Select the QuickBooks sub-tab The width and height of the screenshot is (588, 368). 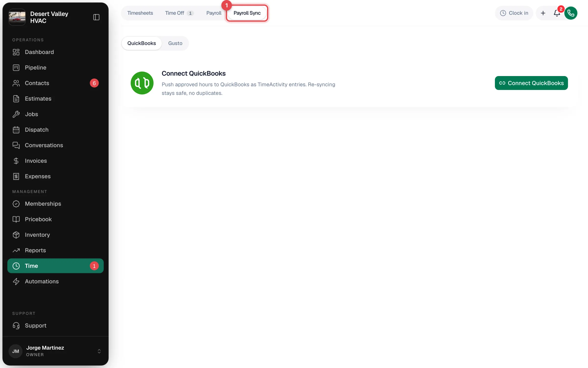tap(142, 43)
